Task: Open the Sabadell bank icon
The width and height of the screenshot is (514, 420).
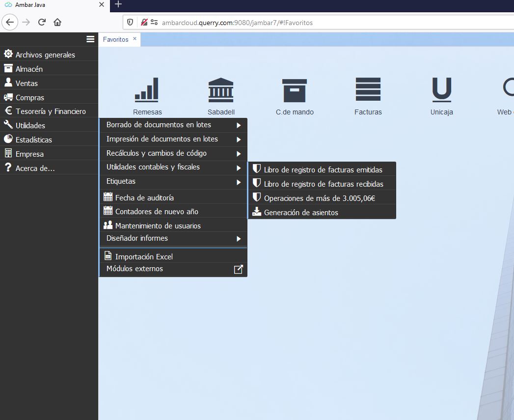Action: point(221,90)
